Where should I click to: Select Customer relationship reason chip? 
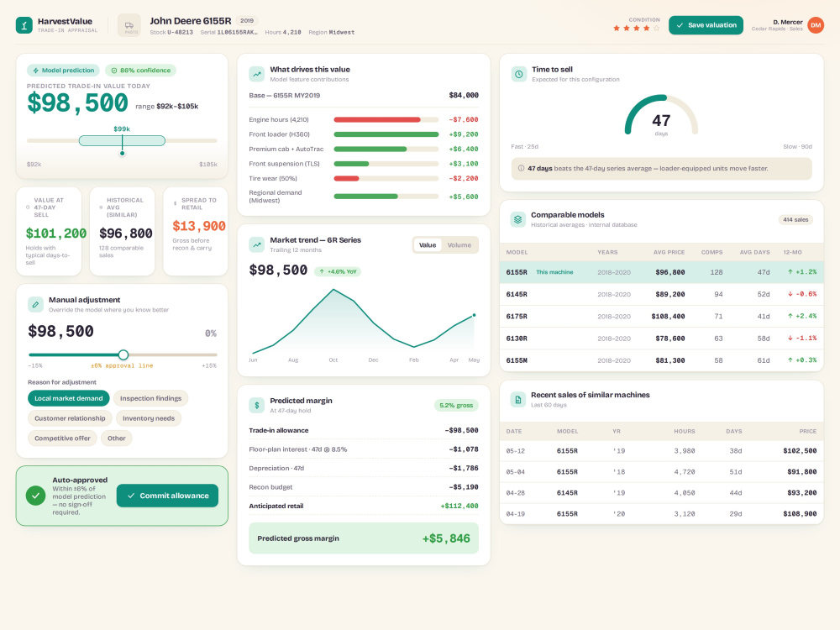(70, 417)
